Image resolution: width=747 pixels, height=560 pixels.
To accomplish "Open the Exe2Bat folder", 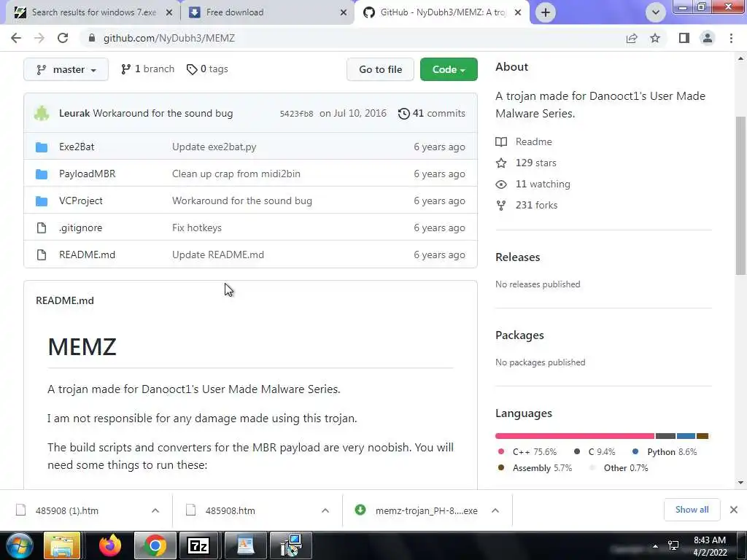I will [x=77, y=147].
